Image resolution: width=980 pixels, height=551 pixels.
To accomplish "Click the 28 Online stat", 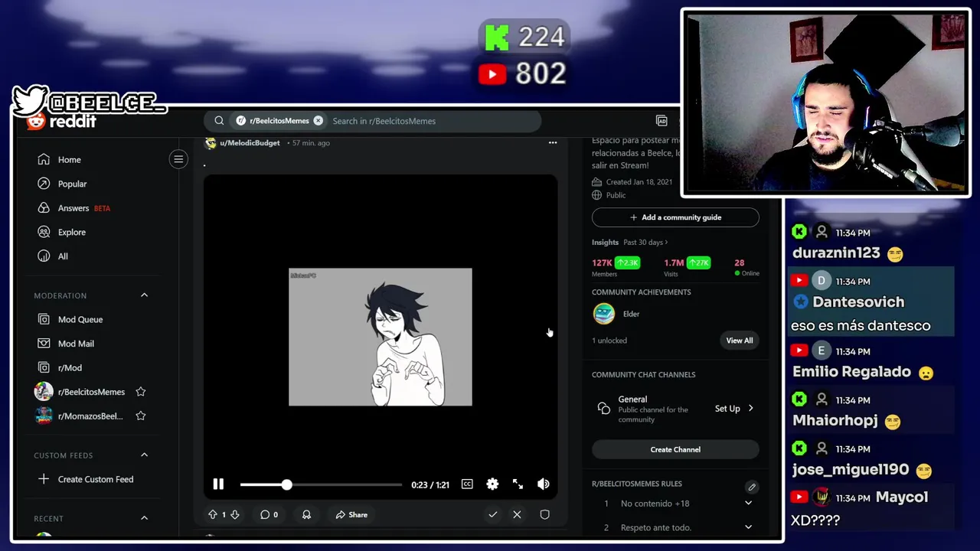I will pyautogui.click(x=746, y=266).
